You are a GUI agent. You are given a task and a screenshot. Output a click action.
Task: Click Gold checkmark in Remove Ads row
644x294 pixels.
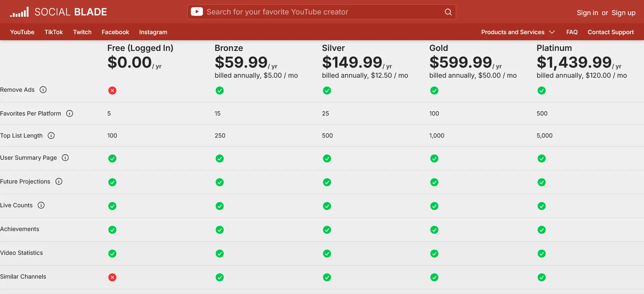coord(434,90)
